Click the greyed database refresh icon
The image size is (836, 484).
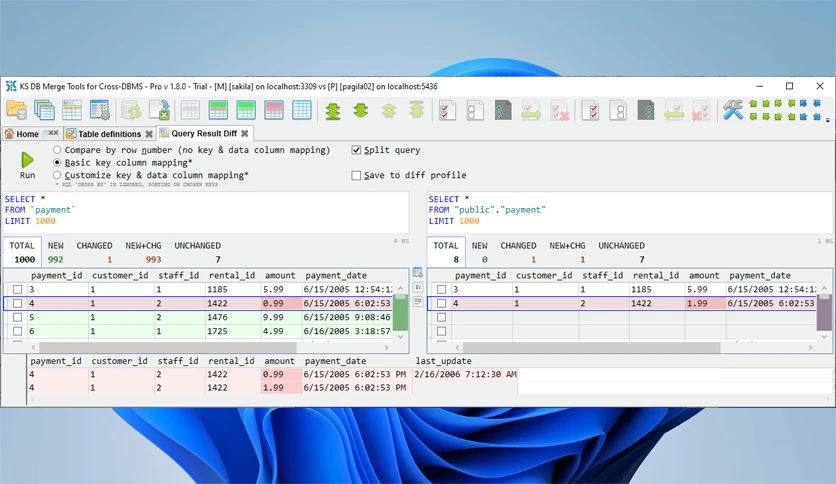coord(131,110)
